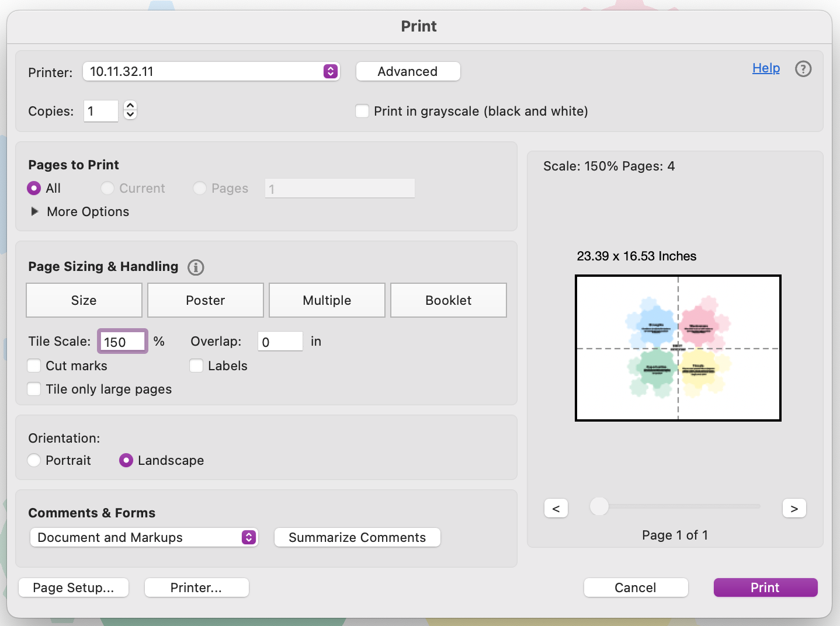Click the Help question mark icon
The height and width of the screenshot is (626, 840).
click(x=803, y=69)
